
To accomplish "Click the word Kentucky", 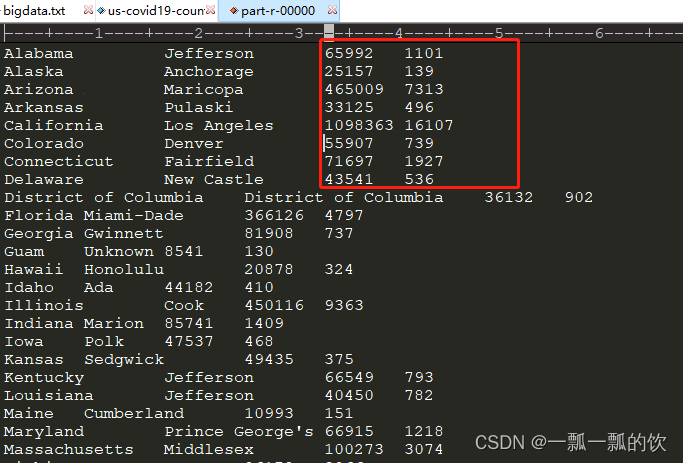I will point(44,377).
